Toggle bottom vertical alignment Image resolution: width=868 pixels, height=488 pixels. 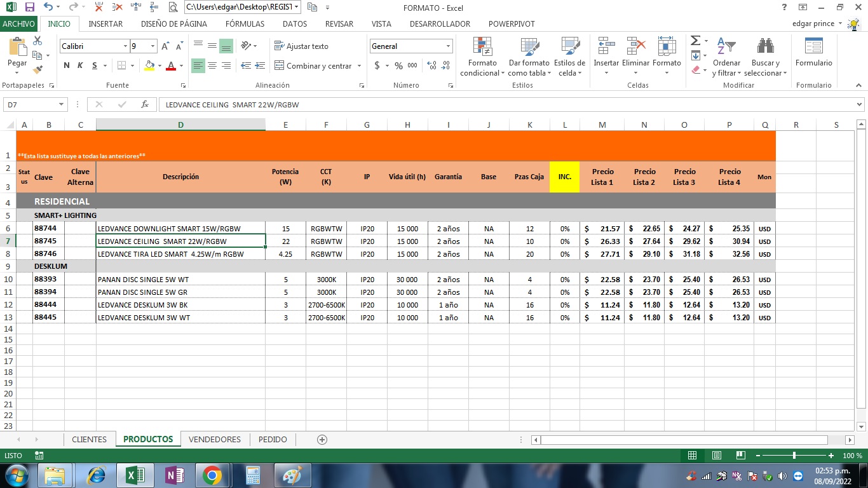coord(226,46)
